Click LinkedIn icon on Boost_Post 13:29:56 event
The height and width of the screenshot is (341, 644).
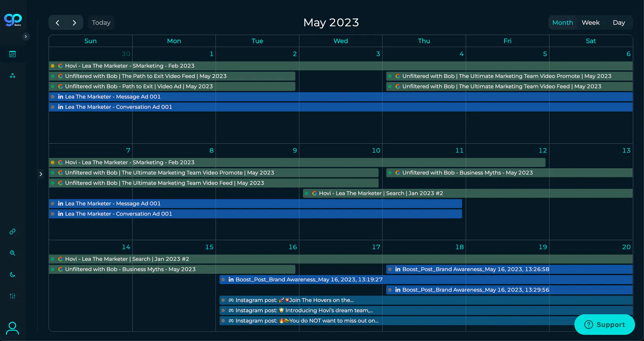pyautogui.click(x=398, y=290)
